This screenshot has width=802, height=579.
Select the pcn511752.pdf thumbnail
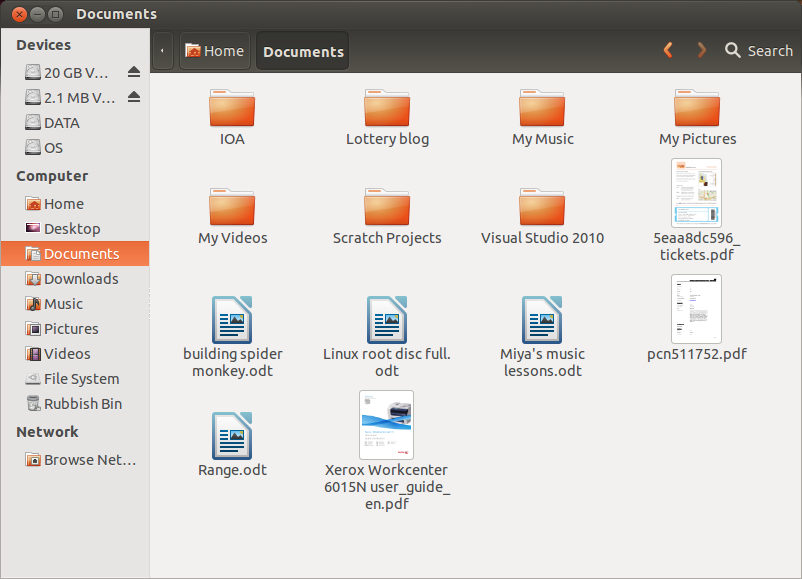click(696, 309)
